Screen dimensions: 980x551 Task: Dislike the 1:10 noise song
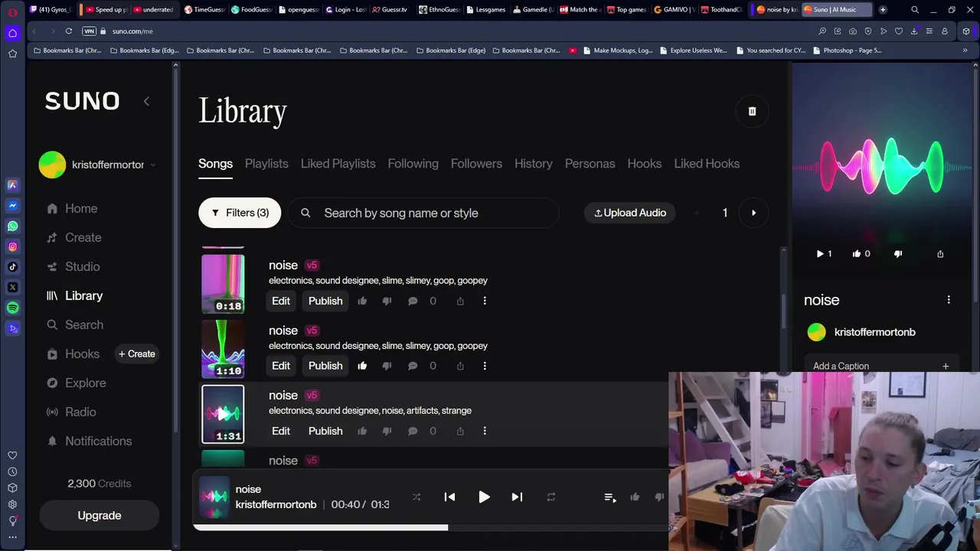[x=387, y=366]
